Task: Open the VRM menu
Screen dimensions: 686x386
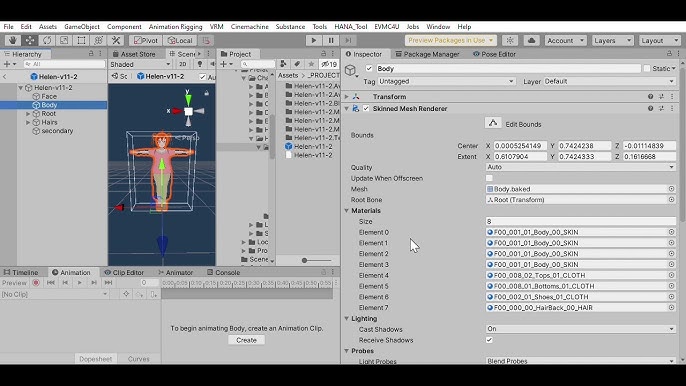Action: 217,27
